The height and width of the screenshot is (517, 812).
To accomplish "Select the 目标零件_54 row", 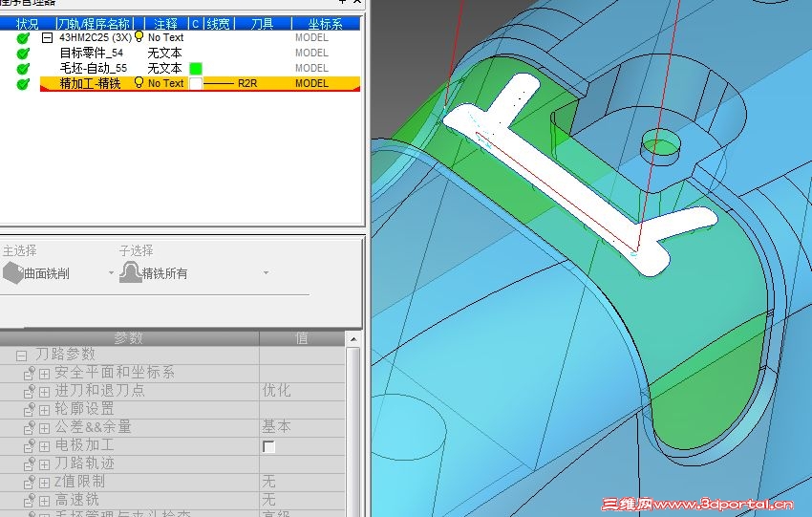I will pos(200,53).
